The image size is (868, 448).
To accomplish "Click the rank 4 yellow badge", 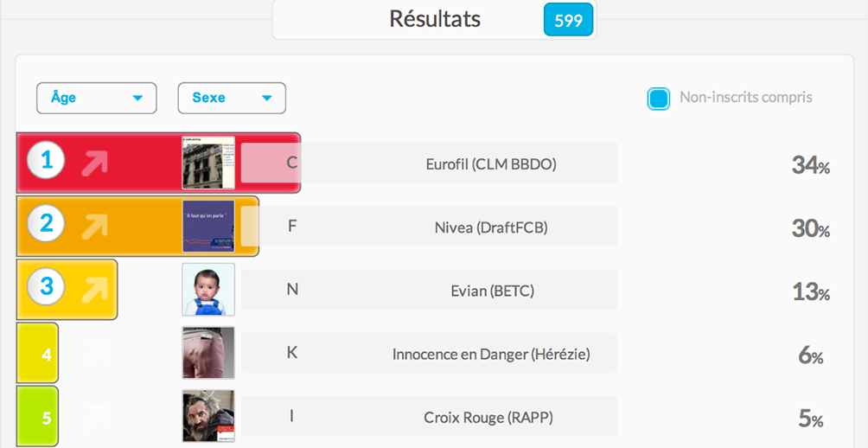I will point(38,354).
